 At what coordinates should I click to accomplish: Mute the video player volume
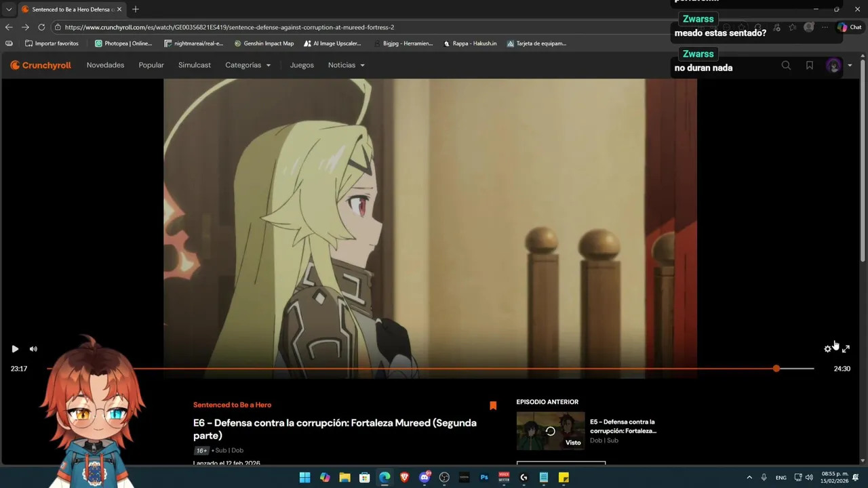pos(33,349)
